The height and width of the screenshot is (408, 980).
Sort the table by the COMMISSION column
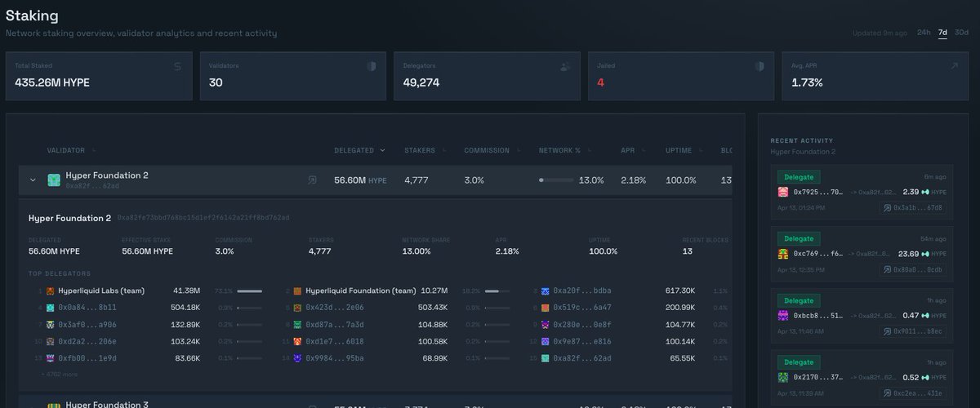[491, 150]
